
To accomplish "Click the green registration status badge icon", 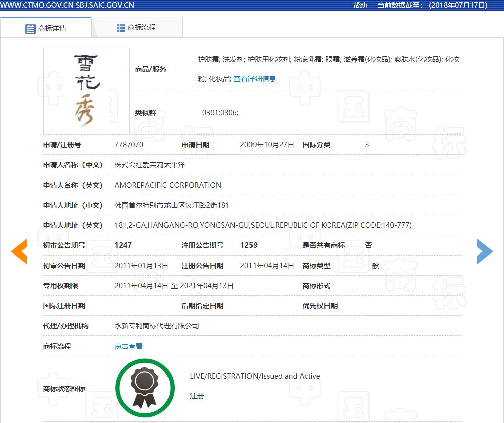I will [145, 388].
